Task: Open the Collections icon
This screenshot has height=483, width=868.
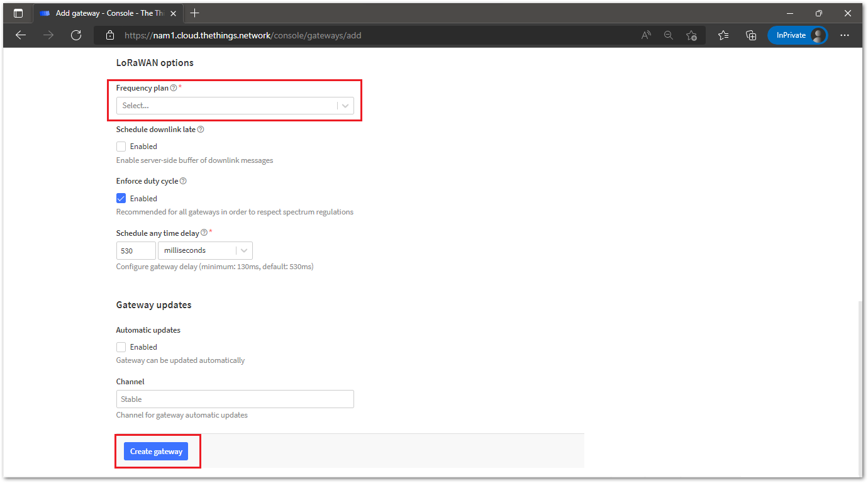Action: (751, 35)
